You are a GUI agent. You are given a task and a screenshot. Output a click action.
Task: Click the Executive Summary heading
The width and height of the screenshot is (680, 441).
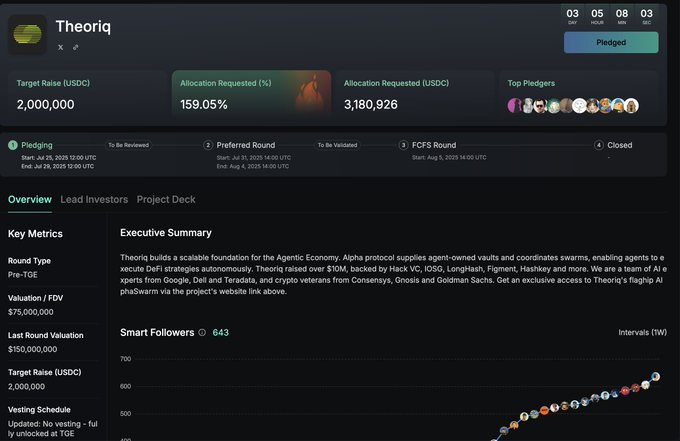[x=166, y=233]
